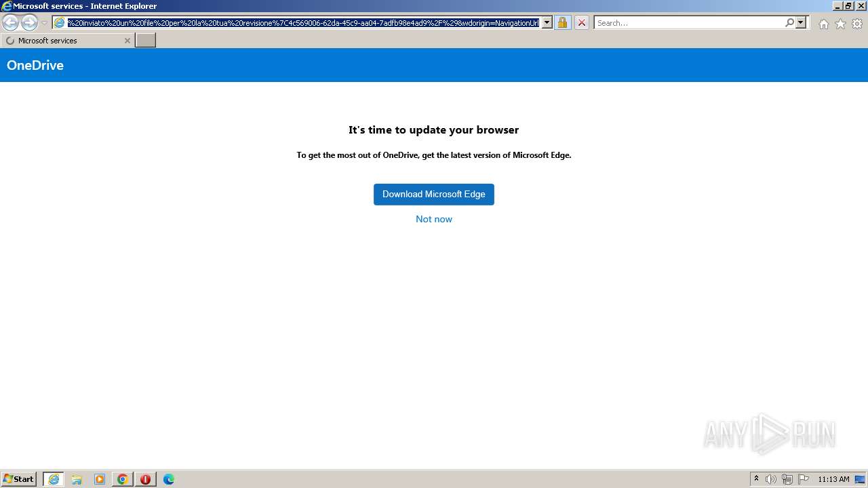Launch Google Chrome from taskbar

click(123, 479)
